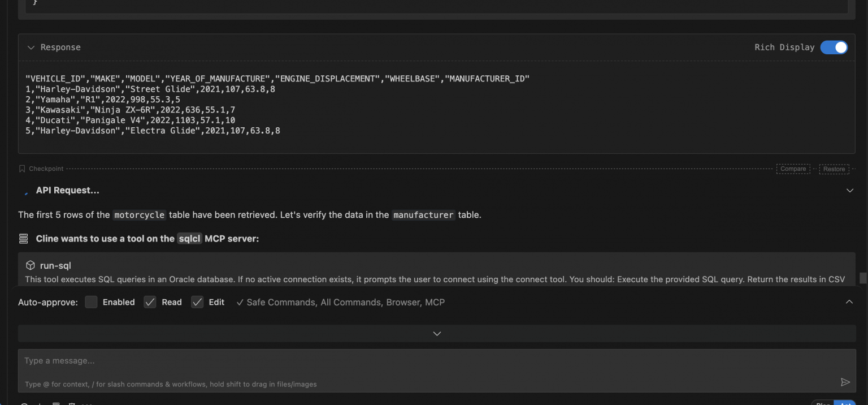Click the plus icon in the bottom toolbar
The width and height of the screenshot is (868, 405).
tap(40, 403)
